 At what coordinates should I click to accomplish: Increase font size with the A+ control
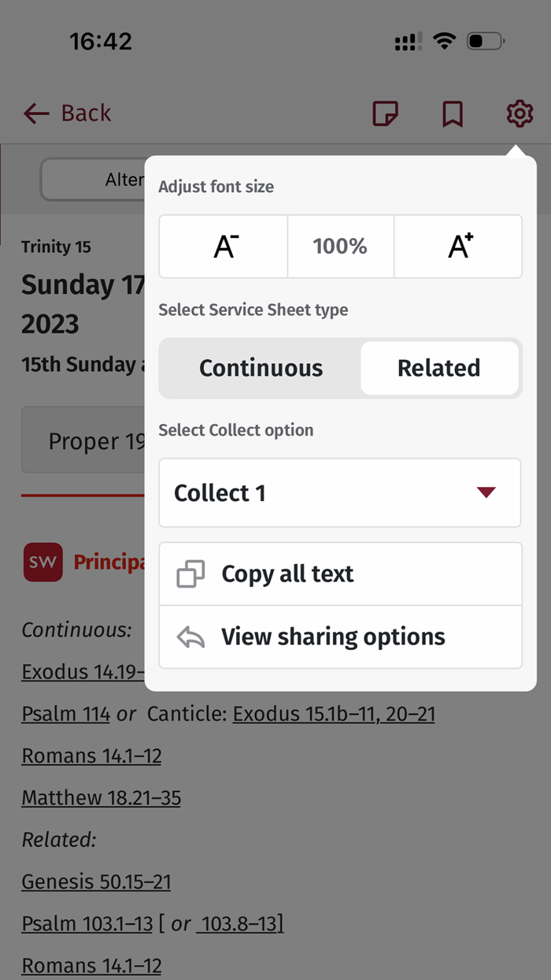(457, 246)
